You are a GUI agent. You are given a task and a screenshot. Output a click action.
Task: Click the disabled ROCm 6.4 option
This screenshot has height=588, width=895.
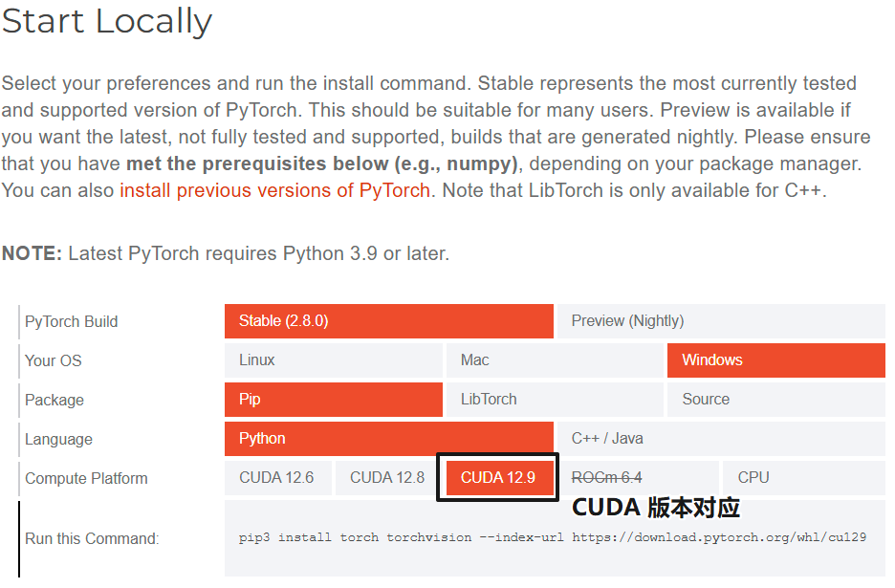coord(638,478)
